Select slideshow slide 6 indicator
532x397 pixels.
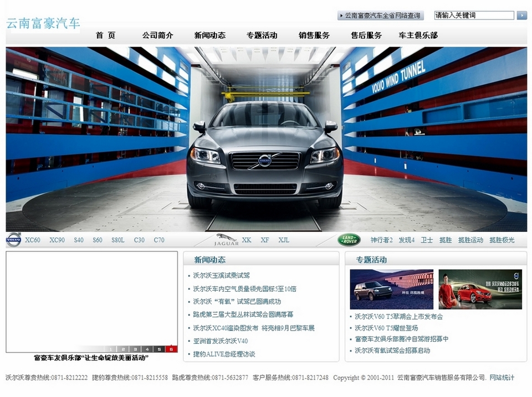171,349
